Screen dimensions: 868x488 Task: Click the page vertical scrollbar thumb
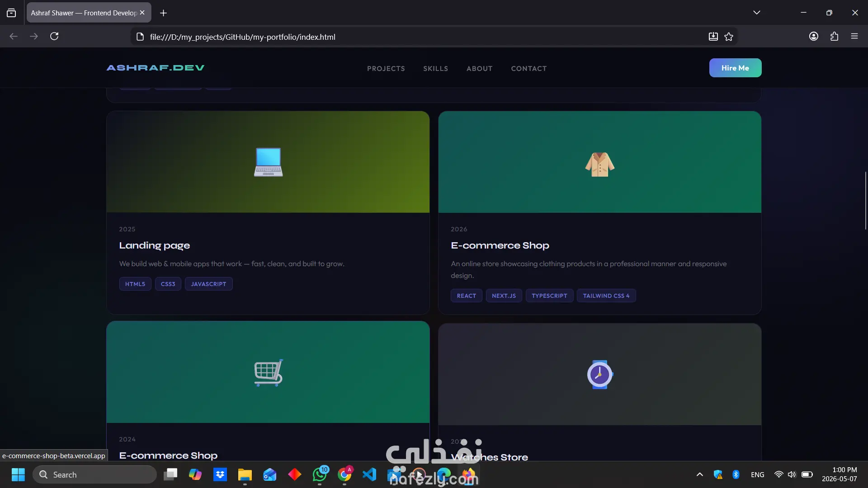(865, 200)
